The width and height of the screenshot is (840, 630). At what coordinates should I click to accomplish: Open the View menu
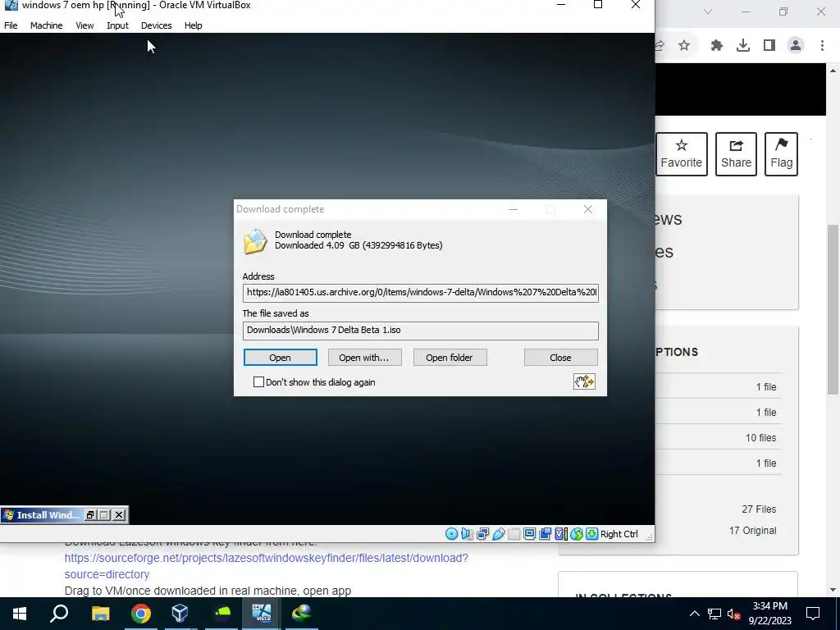pyautogui.click(x=84, y=25)
